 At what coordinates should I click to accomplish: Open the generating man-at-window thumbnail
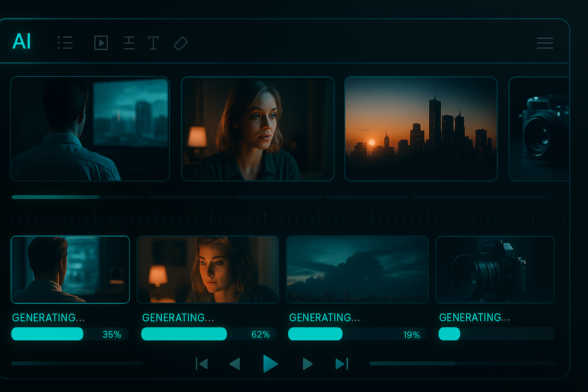tap(70, 269)
